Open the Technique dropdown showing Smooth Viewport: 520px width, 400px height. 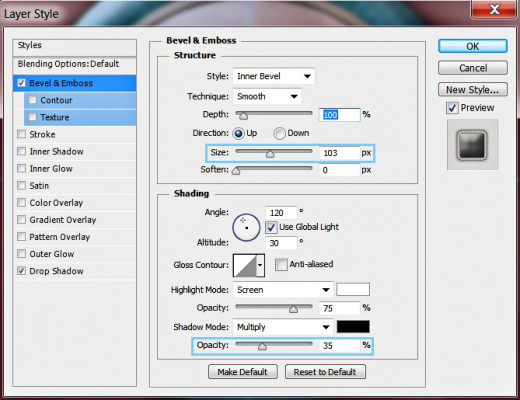[x=267, y=97]
